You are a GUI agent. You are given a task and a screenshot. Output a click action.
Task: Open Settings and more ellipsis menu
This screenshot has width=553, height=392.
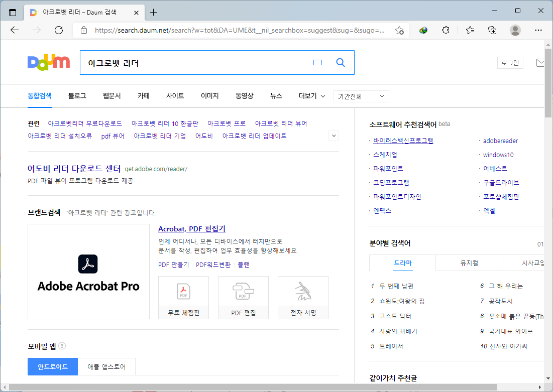(538, 30)
